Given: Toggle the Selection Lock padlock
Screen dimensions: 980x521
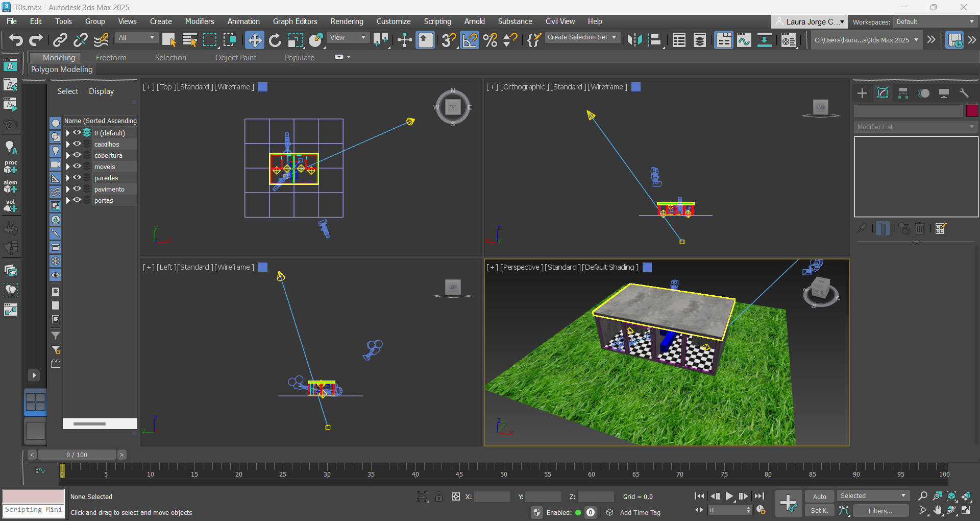Looking at the screenshot, I should pyautogui.click(x=439, y=496).
